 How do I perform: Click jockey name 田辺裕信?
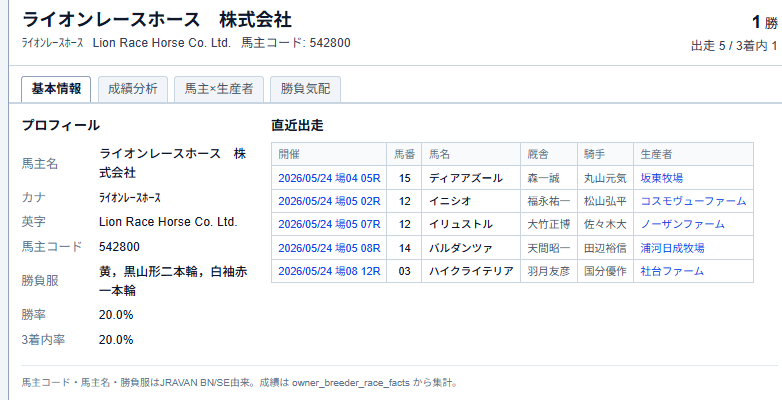pos(605,248)
